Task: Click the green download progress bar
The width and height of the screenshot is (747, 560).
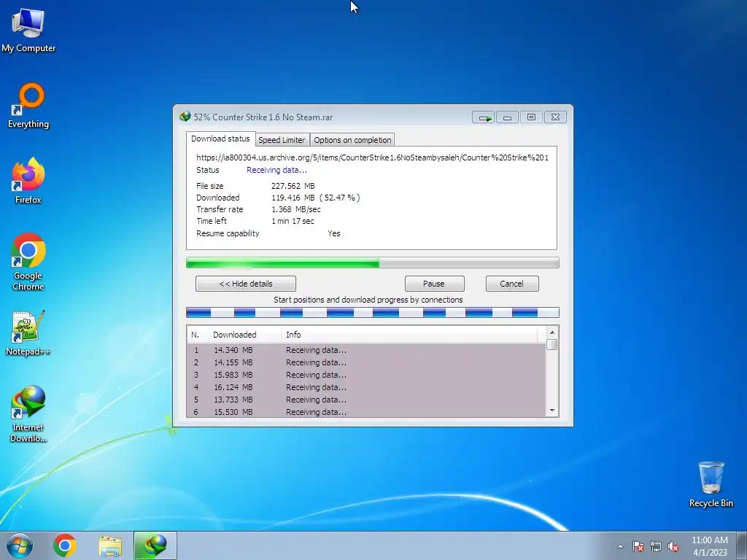Action: pyautogui.click(x=373, y=262)
